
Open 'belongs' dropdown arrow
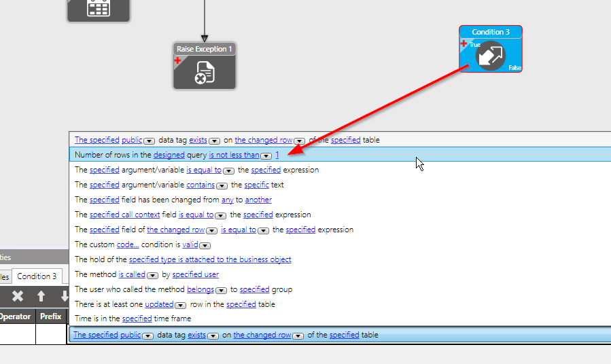[x=221, y=290]
